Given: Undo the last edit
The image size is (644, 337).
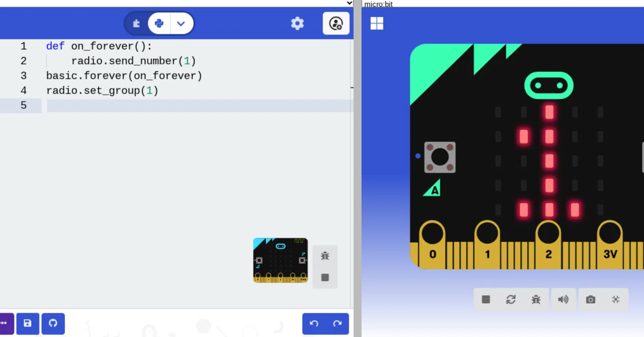Looking at the screenshot, I should point(314,323).
